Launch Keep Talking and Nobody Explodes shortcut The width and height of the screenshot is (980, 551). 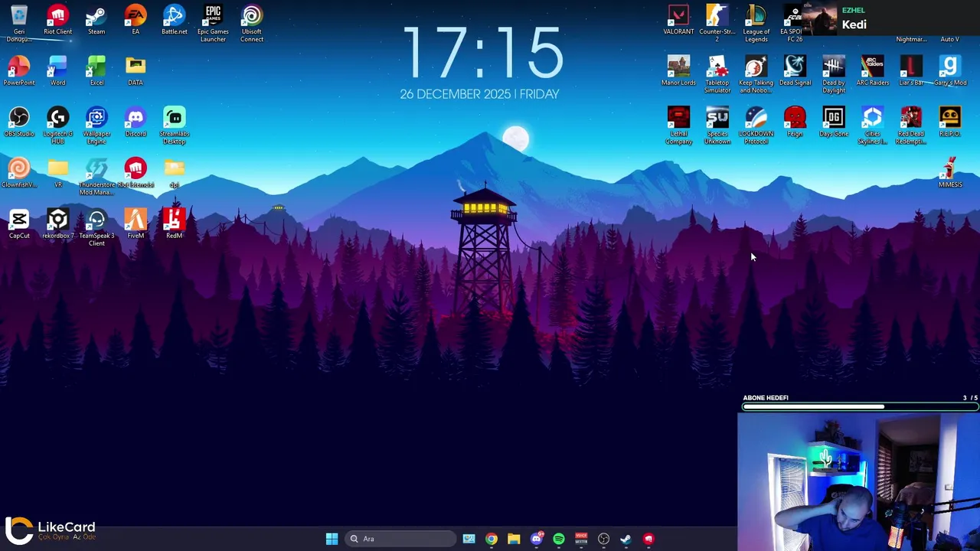click(x=756, y=74)
